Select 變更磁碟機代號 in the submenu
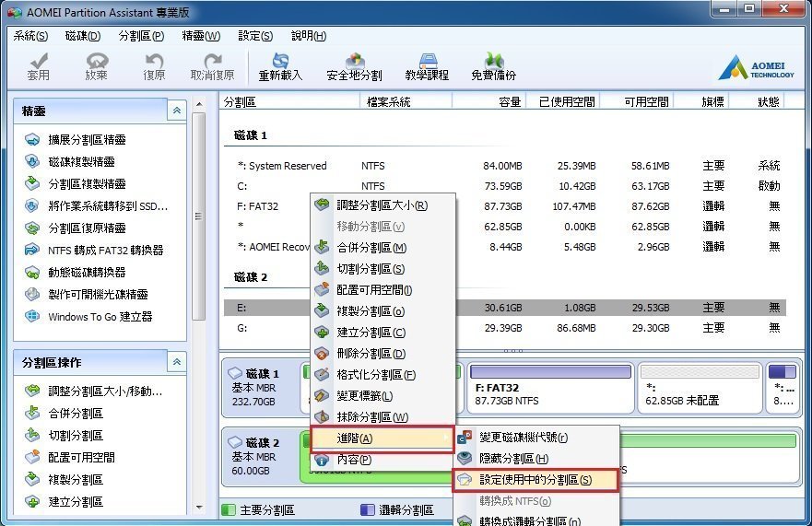Screen dimensions: 812x526 pyautogui.click(x=536, y=438)
